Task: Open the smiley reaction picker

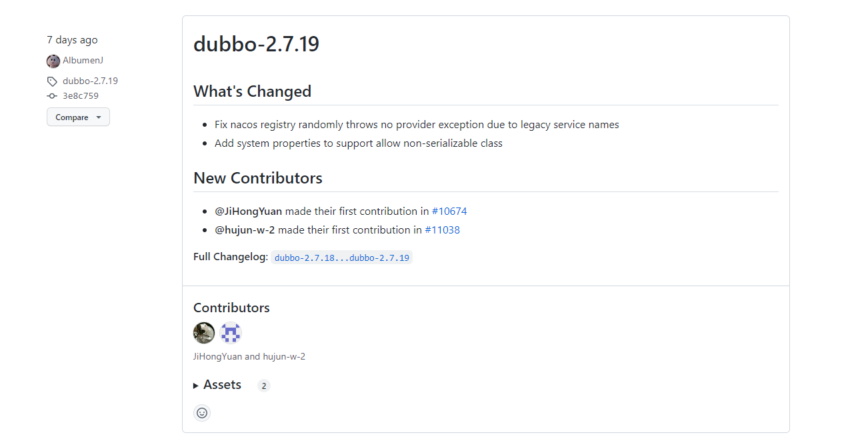Action: (202, 413)
